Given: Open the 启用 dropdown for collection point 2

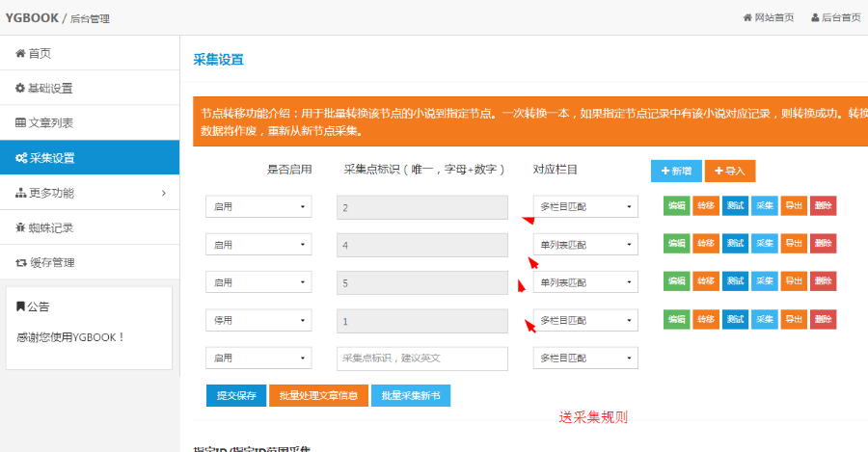Looking at the screenshot, I should [258, 206].
